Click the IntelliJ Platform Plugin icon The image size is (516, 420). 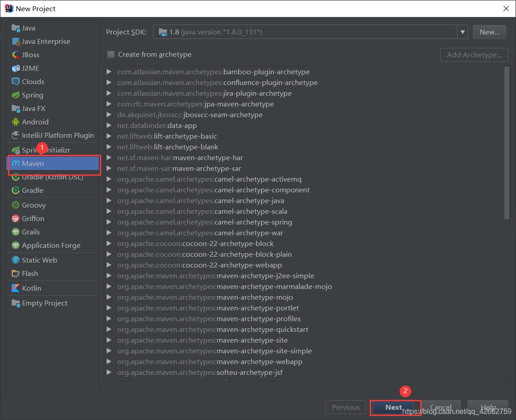pyautogui.click(x=16, y=135)
